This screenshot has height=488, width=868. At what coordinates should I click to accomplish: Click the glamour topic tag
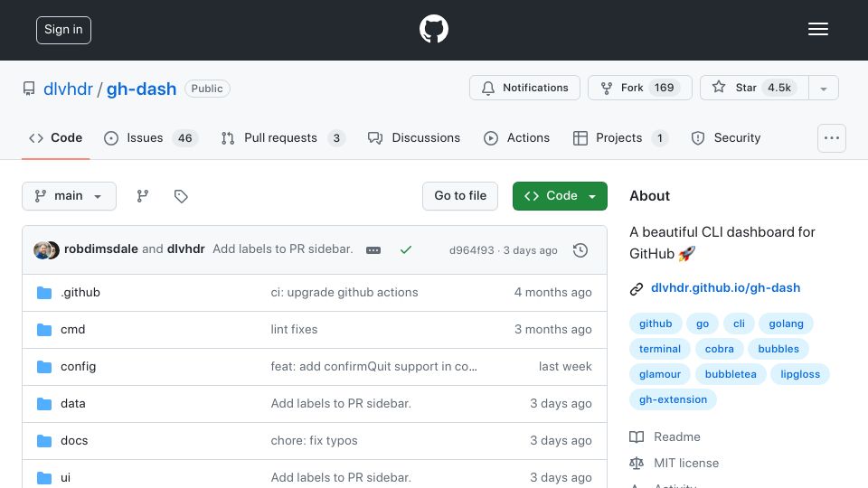coord(660,374)
